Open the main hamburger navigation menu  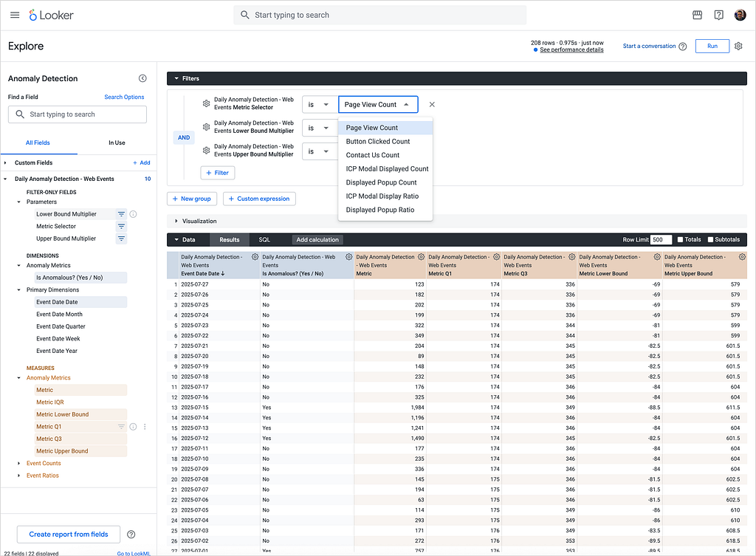(15, 15)
